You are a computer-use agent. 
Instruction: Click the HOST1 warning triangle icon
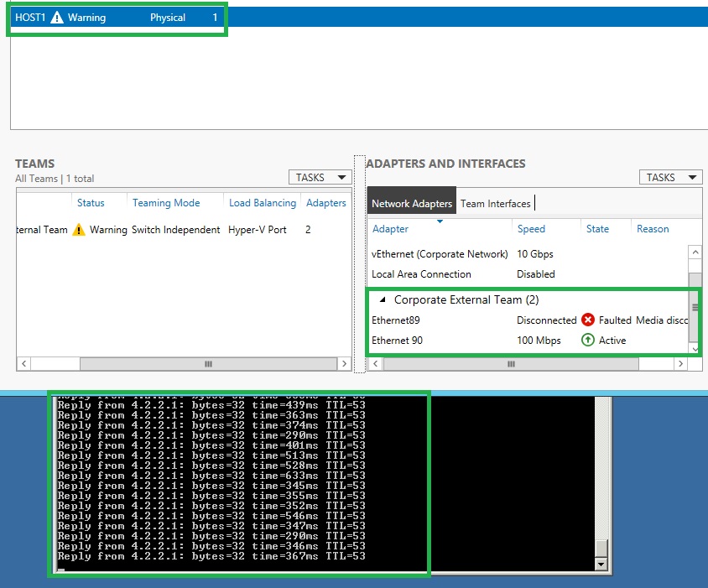pos(57,18)
